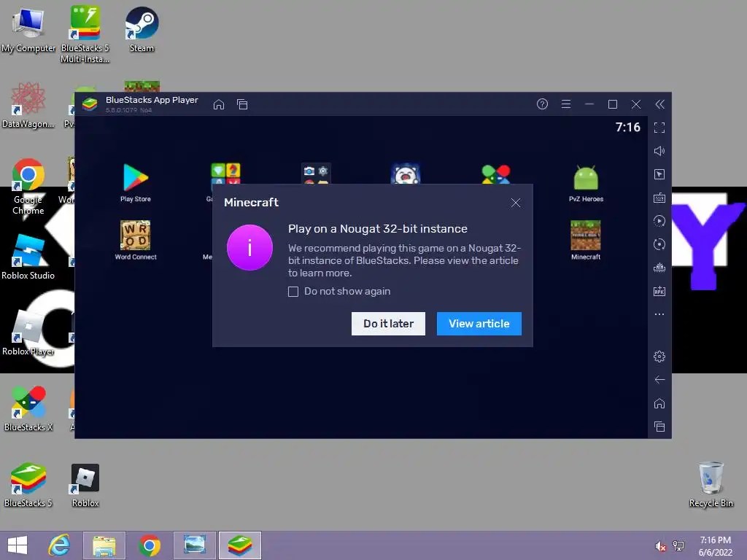Open the Roblox desktop shortcut

coord(85,484)
